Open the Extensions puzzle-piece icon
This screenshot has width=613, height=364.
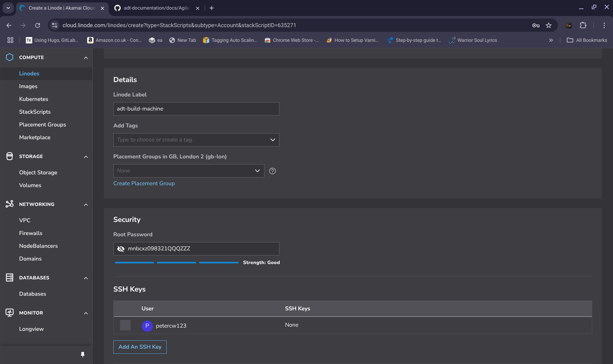[583, 25]
